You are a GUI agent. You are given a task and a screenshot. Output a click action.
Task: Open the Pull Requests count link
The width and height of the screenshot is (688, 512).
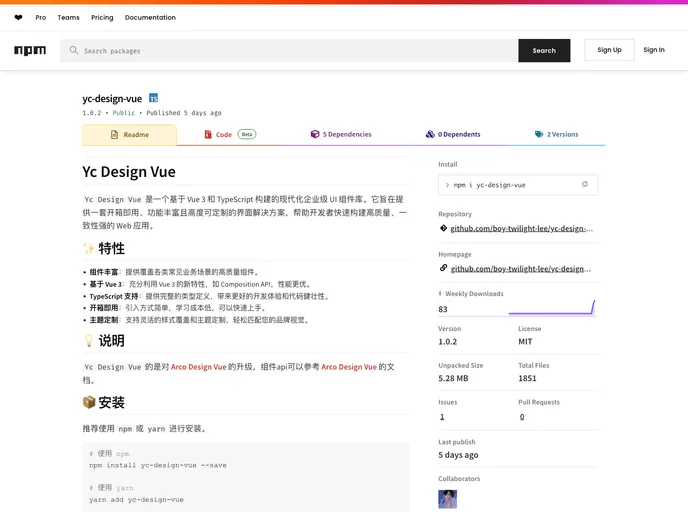[x=522, y=417]
